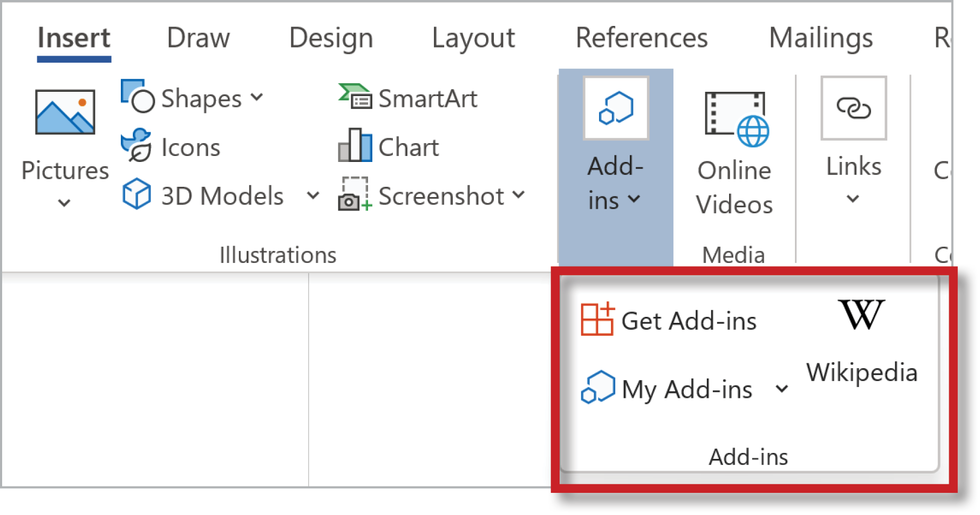Expand the Shapes dropdown chevron
This screenshot has width=980, height=515.
(x=257, y=97)
